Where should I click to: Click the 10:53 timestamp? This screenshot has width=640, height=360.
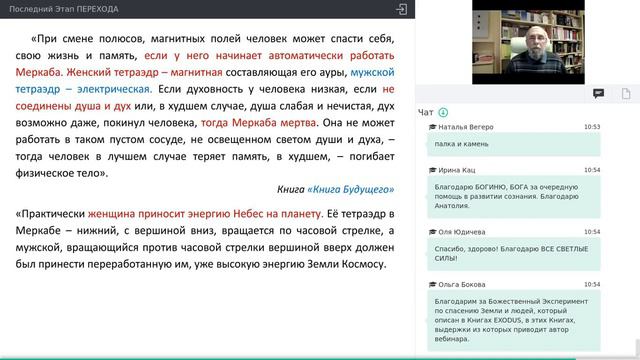(592, 127)
